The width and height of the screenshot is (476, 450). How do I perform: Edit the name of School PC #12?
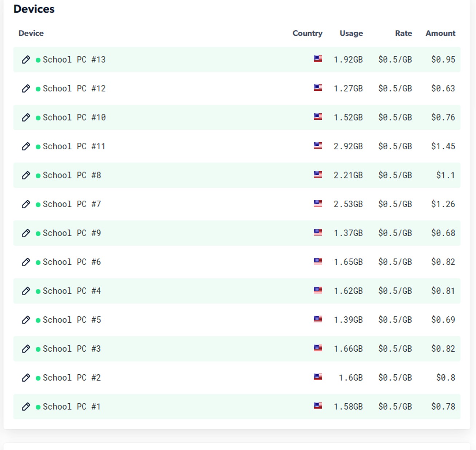(26, 88)
